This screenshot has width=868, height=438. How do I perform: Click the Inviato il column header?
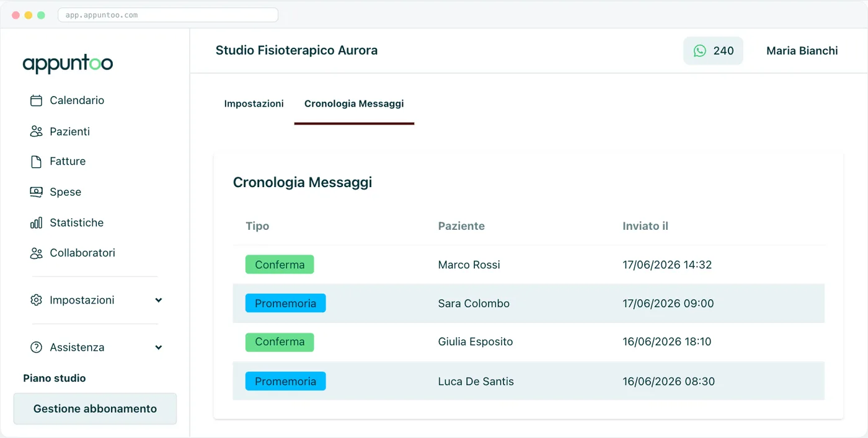point(645,226)
